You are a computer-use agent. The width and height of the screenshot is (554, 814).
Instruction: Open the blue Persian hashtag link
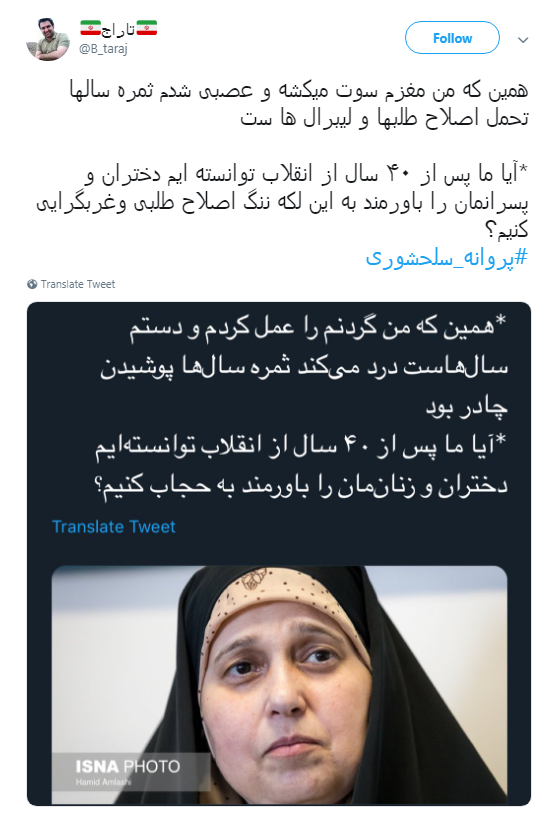pyautogui.click(x=447, y=257)
